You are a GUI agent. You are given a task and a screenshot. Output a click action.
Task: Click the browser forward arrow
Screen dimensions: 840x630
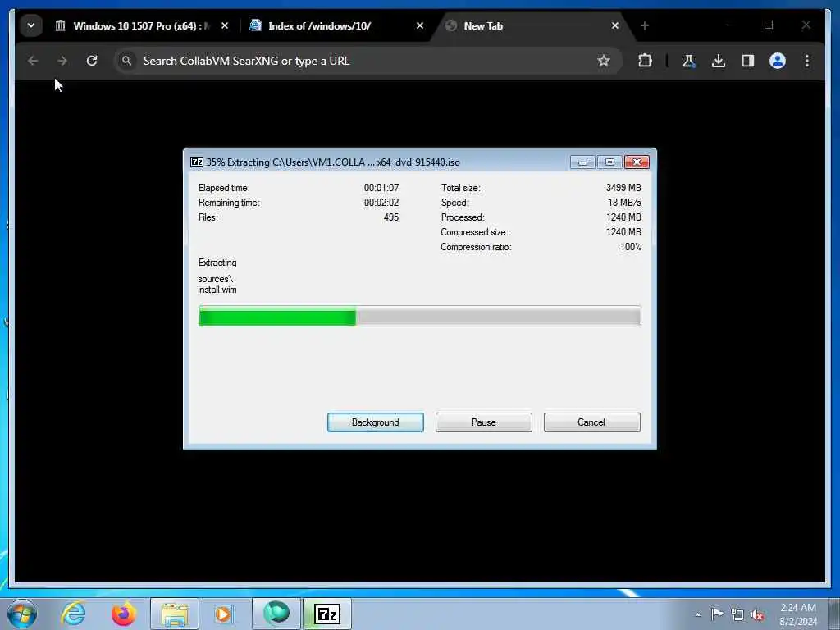click(x=62, y=61)
